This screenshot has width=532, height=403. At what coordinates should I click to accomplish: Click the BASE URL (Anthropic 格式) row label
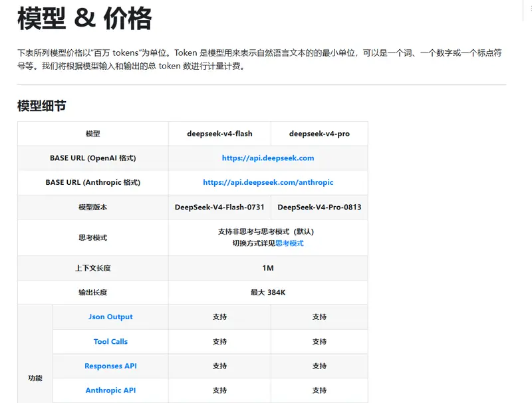click(x=93, y=182)
